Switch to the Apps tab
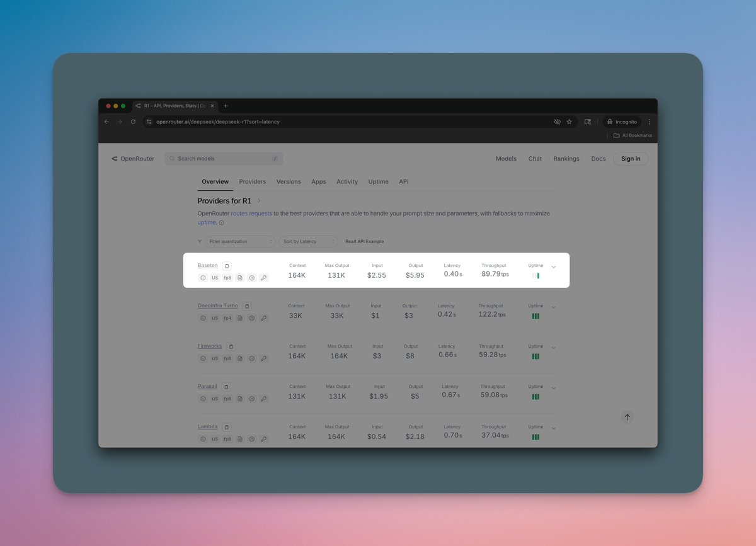 319,181
